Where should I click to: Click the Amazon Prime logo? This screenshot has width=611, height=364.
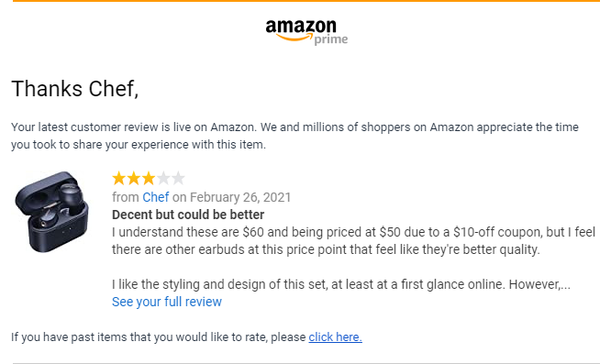click(306, 32)
